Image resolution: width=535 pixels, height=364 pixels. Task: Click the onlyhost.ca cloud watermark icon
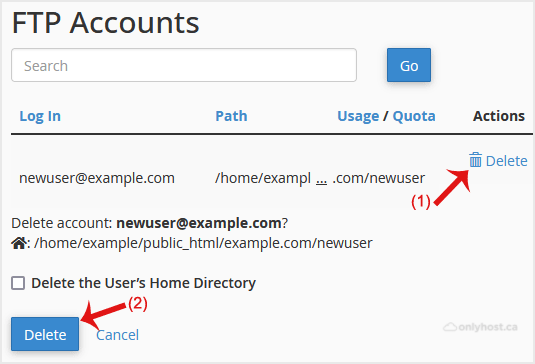(x=450, y=327)
